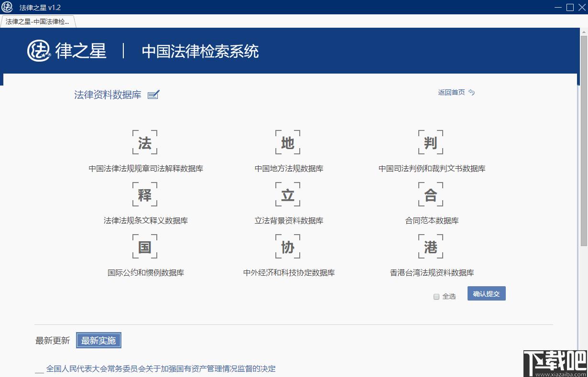Click the vertical scrollbar thumb
Image resolution: width=588 pixels, height=377 pixels.
click(584, 141)
